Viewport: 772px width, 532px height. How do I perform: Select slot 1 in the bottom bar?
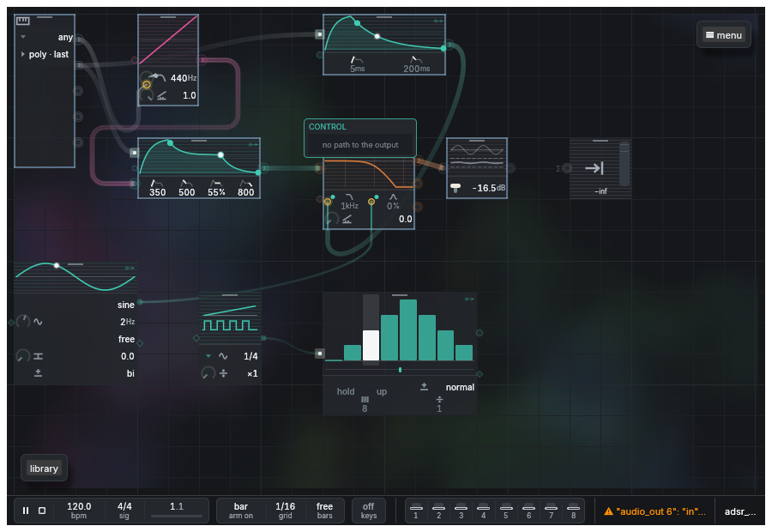[416, 511]
